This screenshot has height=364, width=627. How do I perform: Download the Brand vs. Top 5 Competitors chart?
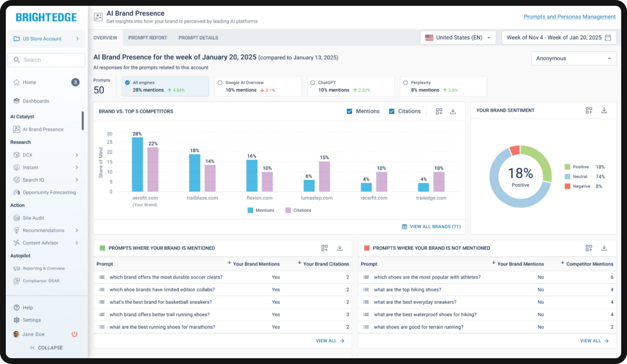[x=452, y=110]
